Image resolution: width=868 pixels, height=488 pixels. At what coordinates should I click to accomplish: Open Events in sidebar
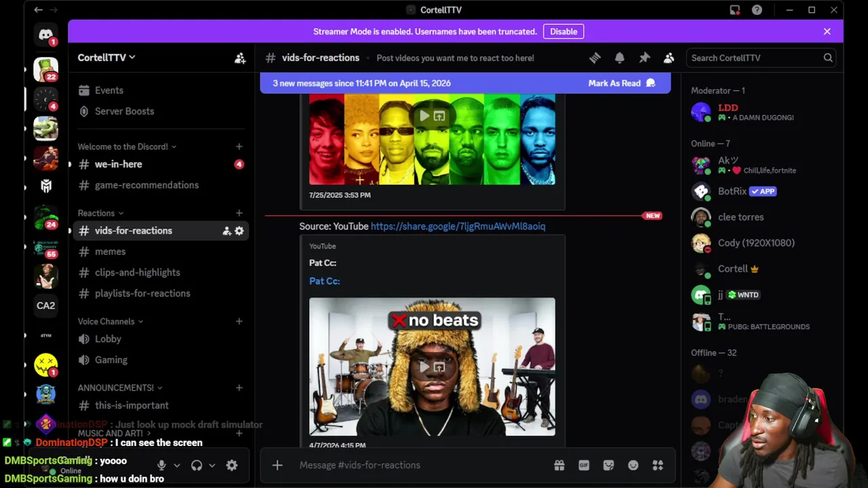pyautogui.click(x=160, y=90)
